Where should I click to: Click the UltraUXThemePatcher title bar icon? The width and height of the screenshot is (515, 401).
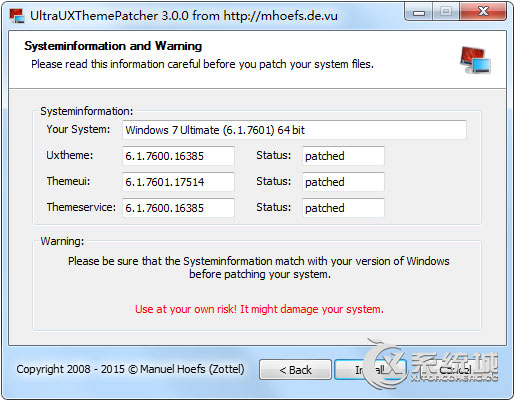[17, 16]
